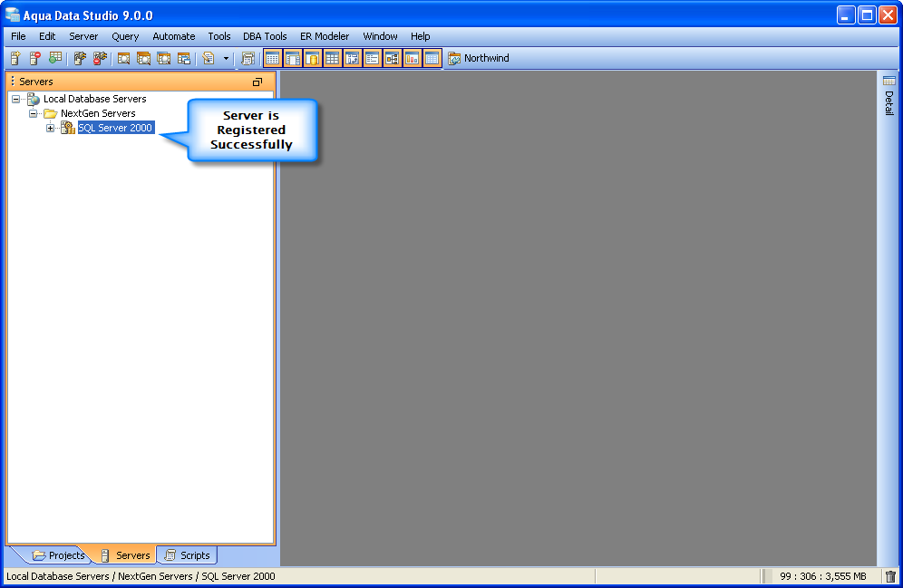
Task: Click the table icon with green circle
Action: (x=55, y=58)
